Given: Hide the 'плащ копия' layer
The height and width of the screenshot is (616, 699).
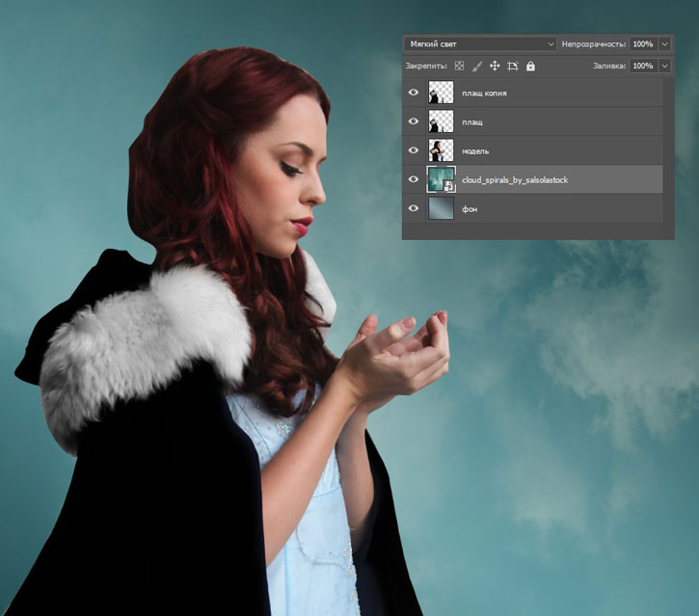Looking at the screenshot, I should point(414,93).
